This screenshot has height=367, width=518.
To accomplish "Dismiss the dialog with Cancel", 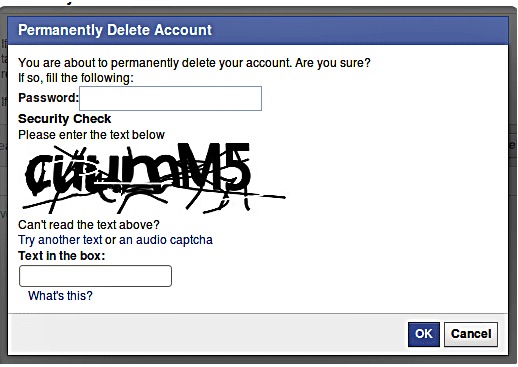I will [471, 334].
